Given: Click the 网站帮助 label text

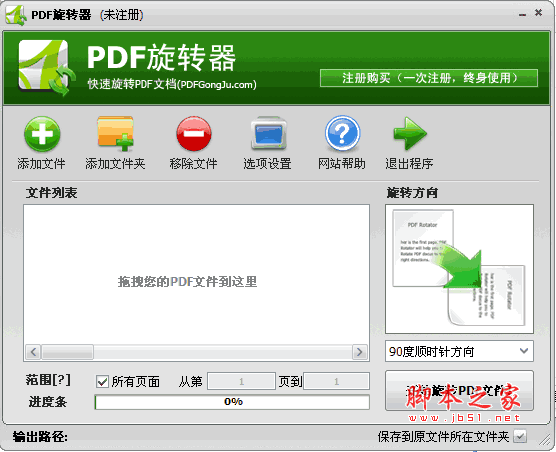Looking at the screenshot, I should pos(342,164).
